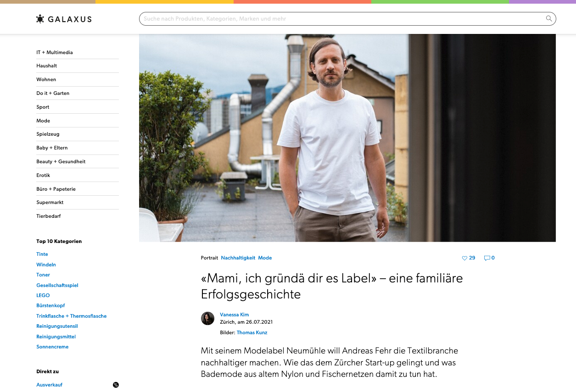Open Beauty + Gesundheit category
This screenshot has width=576, height=392.
pyautogui.click(x=61, y=161)
